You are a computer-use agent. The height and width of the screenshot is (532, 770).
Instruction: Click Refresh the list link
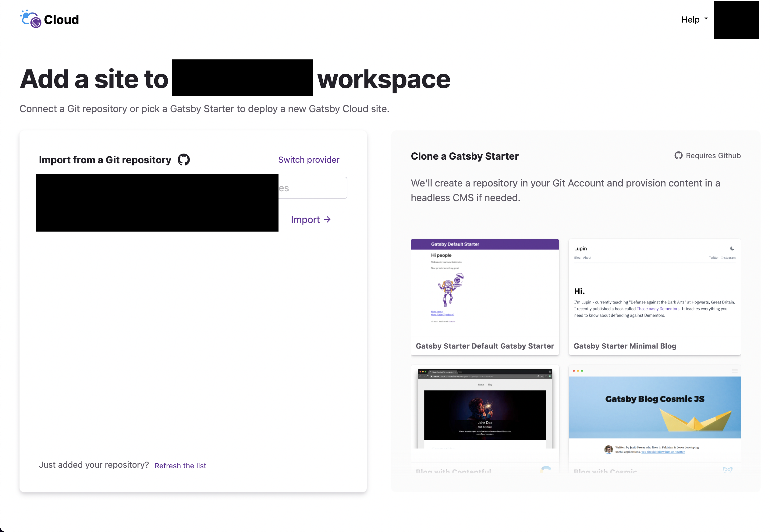[180, 465]
